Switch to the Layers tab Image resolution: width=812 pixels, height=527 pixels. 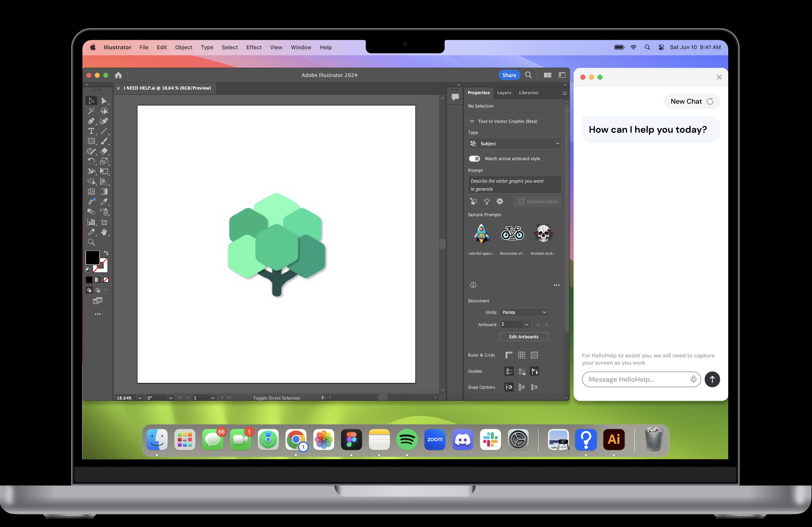click(504, 93)
